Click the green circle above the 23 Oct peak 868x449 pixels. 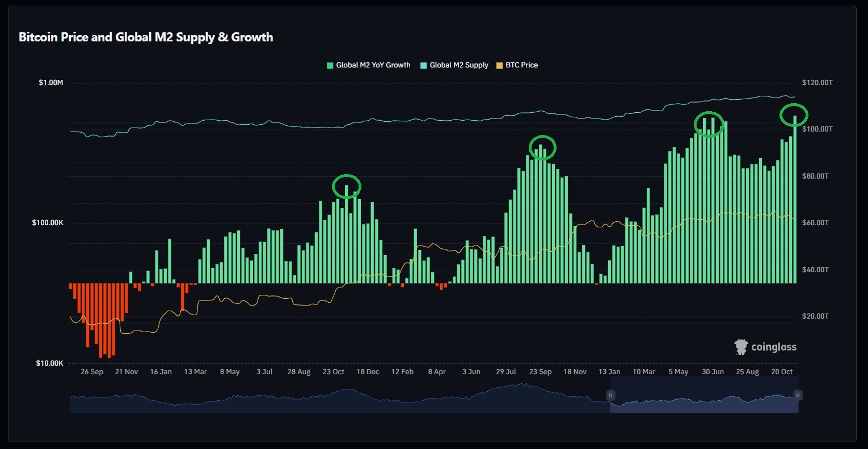point(346,186)
